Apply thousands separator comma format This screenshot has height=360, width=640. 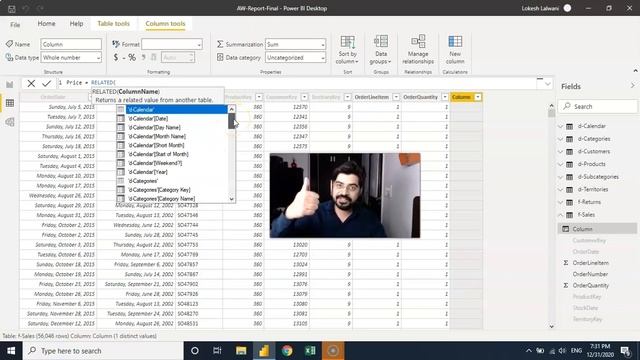143,58
